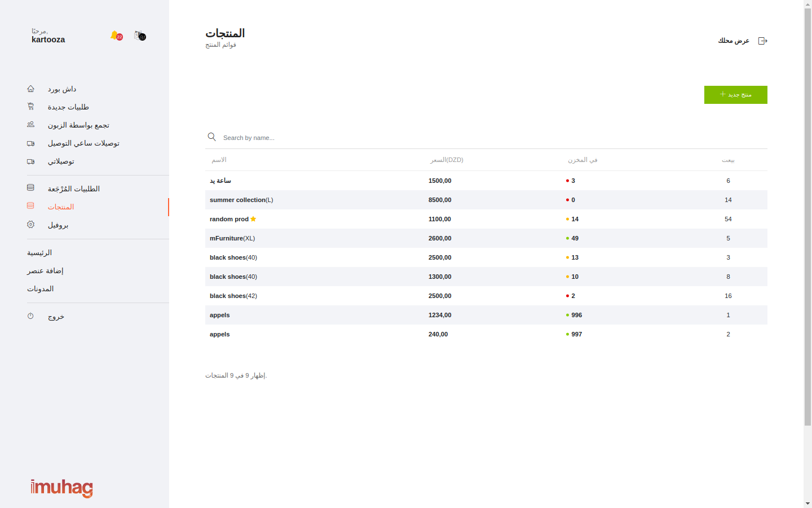Screen dimensions: 812x508
Task: Open الطلبيات المُرْجَعة in the sidebar
Action: [x=73, y=189]
